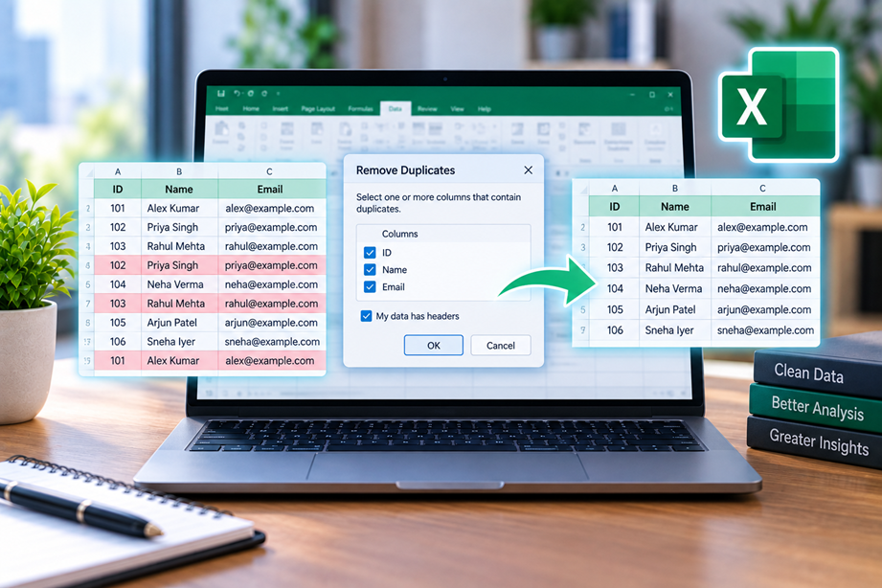
Task: Click the ID header cell in left table
Action: (118, 189)
